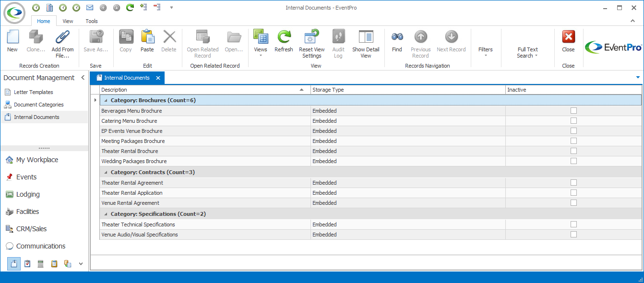644x283 pixels.
Task: Toggle Inactive checkbox for Theater Technical Specifications
Action: click(573, 224)
